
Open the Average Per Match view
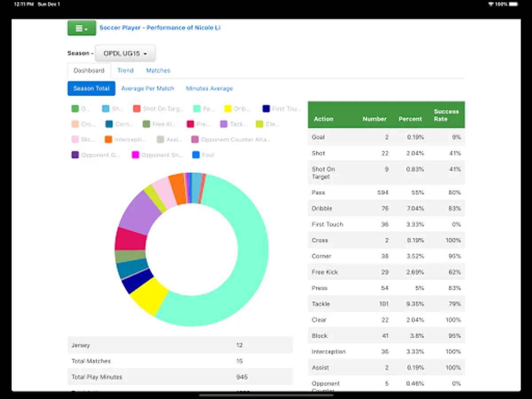tap(148, 88)
